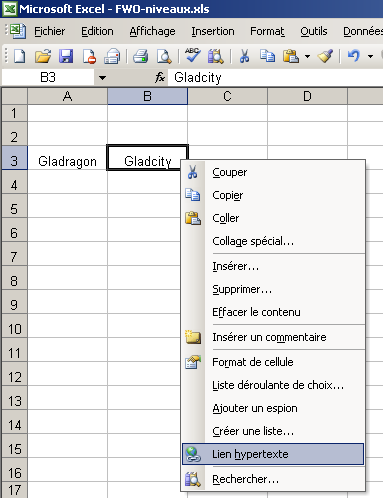The height and width of the screenshot is (498, 383).
Task: Click the New workbook toolbar icon
Action: 19,56
